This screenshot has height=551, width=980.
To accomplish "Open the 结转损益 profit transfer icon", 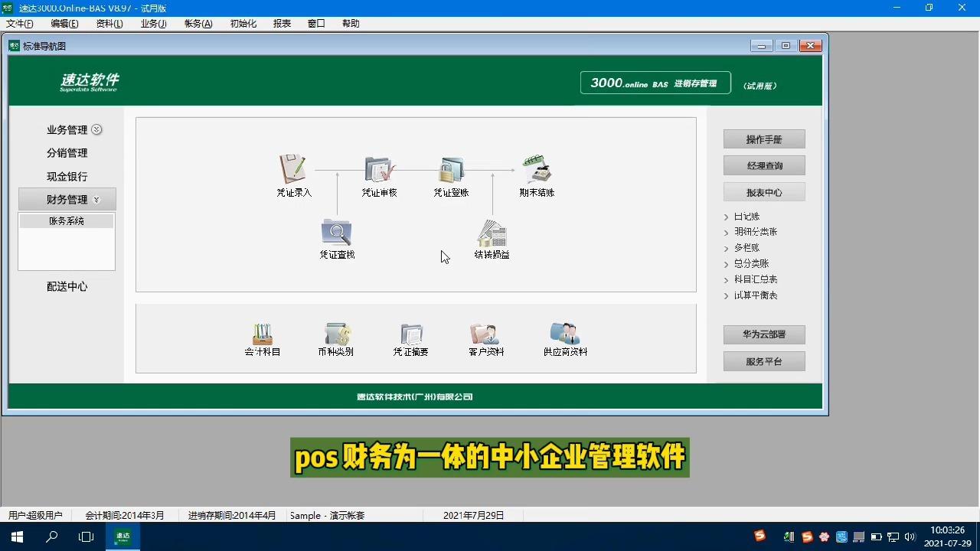I will click(x=492, y=233).
